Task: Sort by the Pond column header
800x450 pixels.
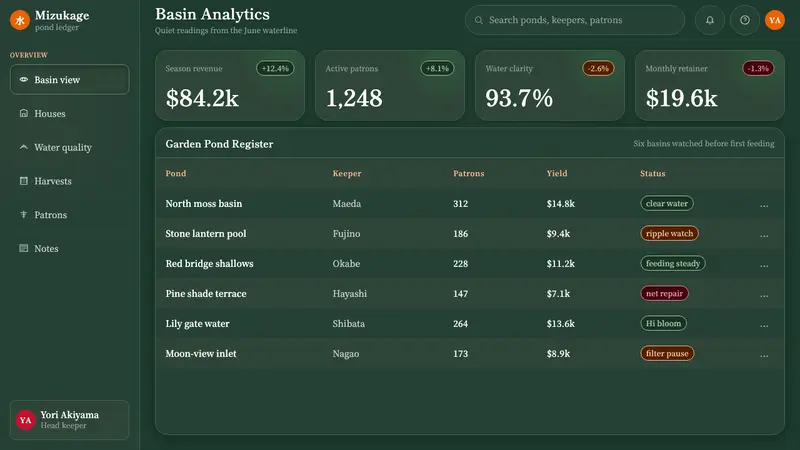Action: (x=176, y=173)
